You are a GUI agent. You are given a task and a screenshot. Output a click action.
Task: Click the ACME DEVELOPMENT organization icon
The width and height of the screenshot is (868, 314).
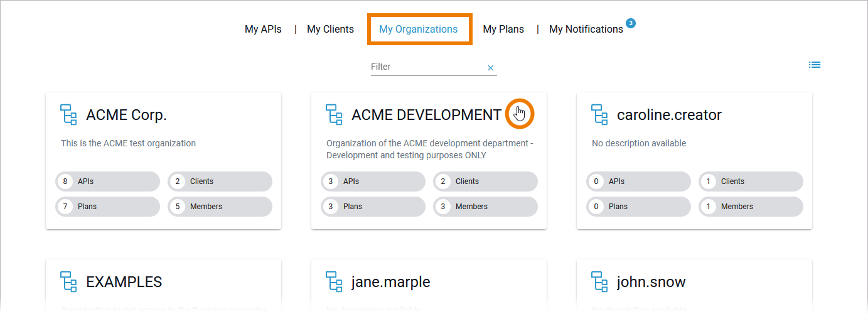click(334, 115)
